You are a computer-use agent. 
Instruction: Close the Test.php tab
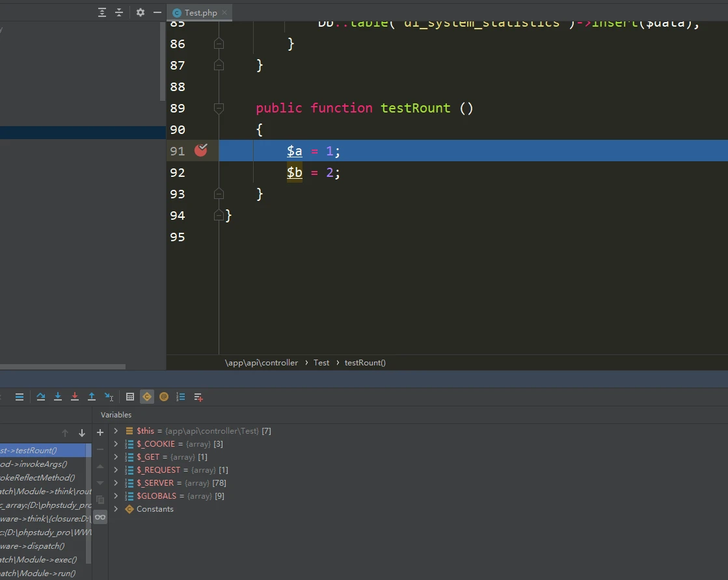coord(224,13)
